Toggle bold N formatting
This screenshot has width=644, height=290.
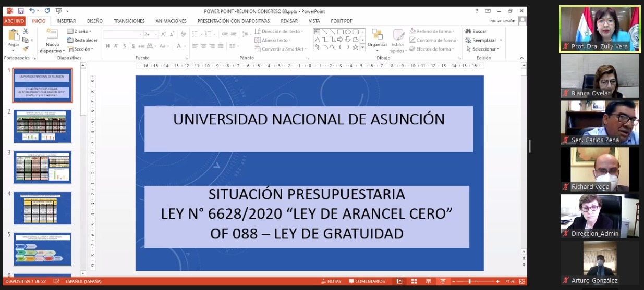108,46
